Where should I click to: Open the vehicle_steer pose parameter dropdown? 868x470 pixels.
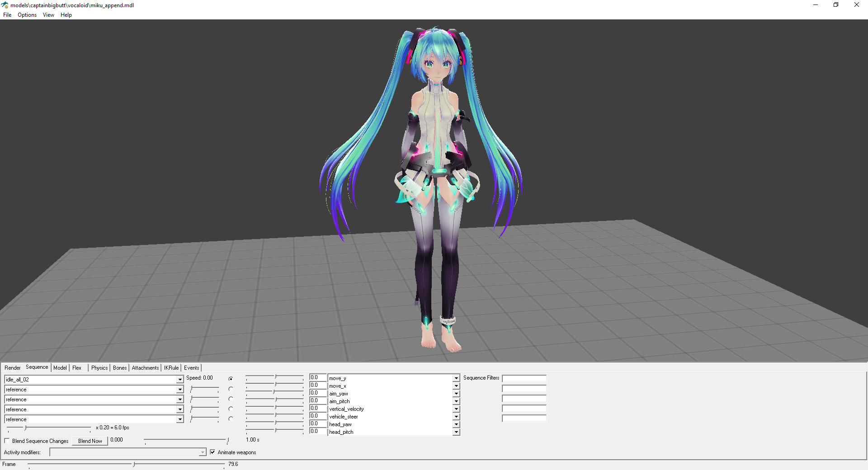point(456,417)
